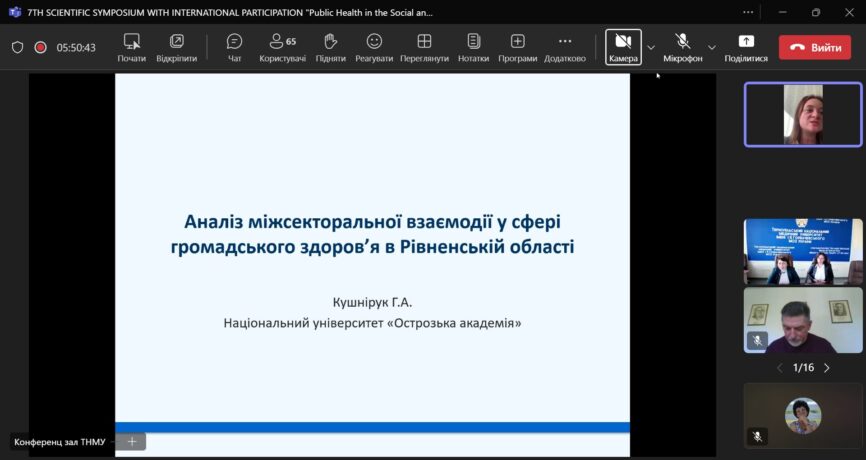Click the Почати toolbar icon

click(x=131, y=46)
